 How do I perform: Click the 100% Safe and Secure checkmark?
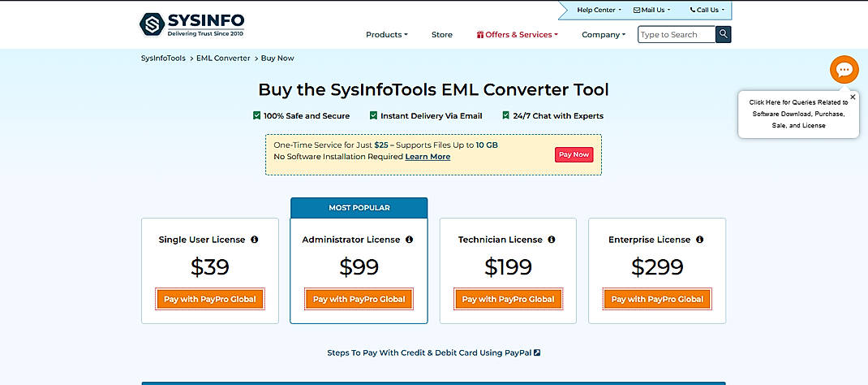(257, 115)
